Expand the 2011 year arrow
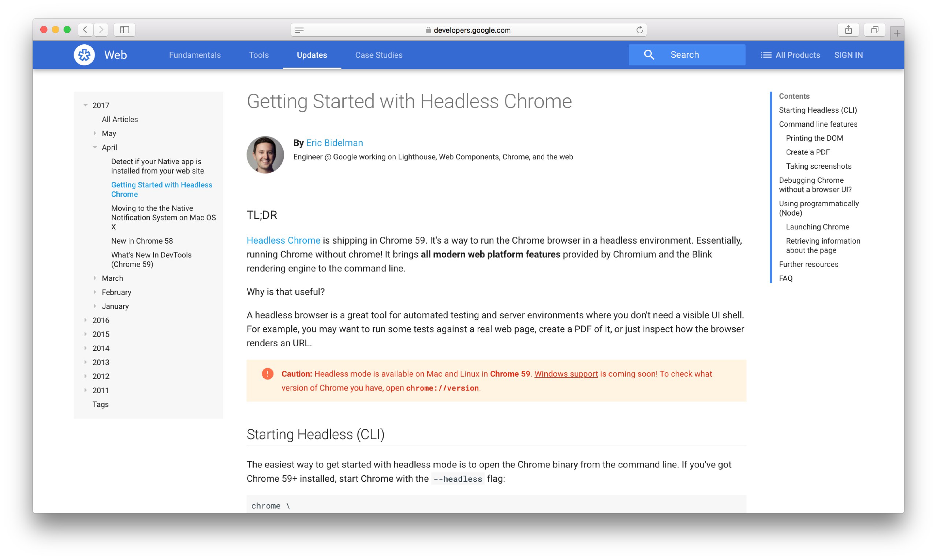This screenshot has width=937, height=560. point(86,390)
